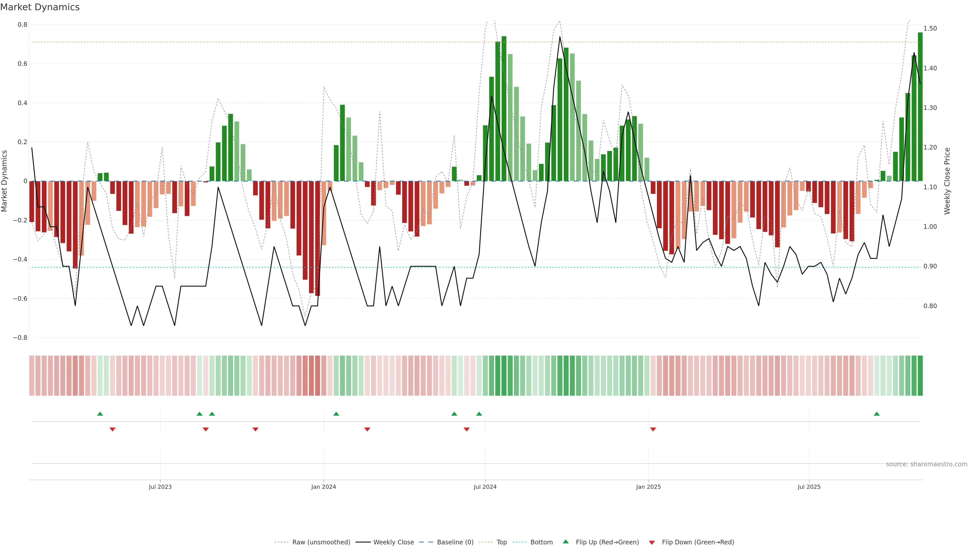Image resolution: width=980 pixels, height=551 pixels.
Task: Click the Flip Down (Green→Red) legend label
Action: [698, 542]
